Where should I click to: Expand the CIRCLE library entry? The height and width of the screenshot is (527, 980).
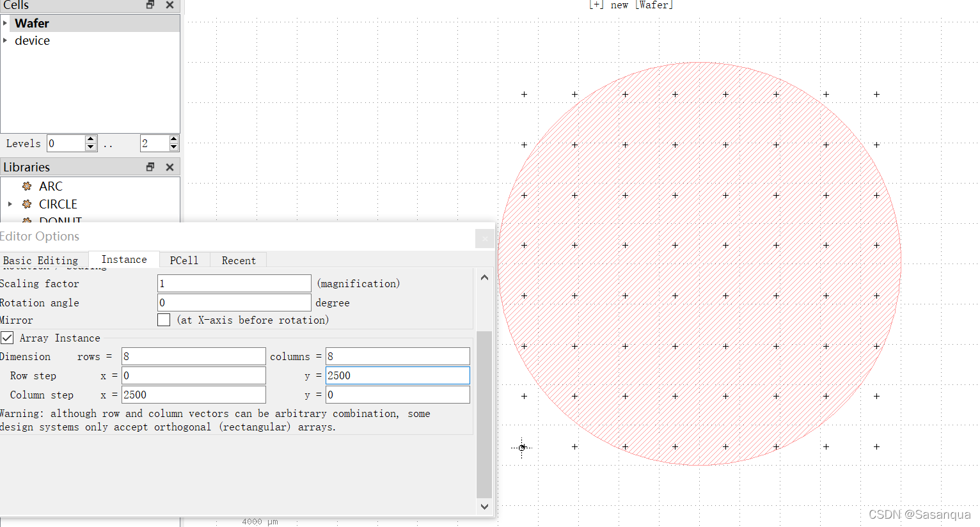point(10,204)
